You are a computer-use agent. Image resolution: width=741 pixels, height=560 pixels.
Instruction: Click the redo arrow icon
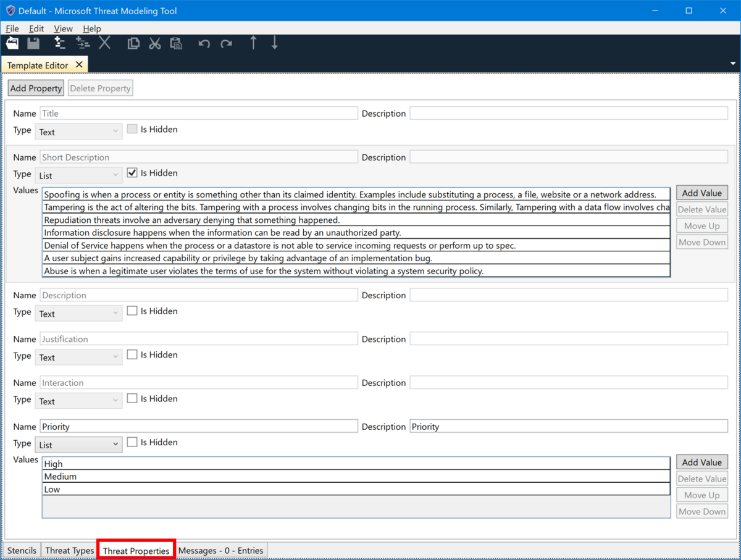coord(227,44)
